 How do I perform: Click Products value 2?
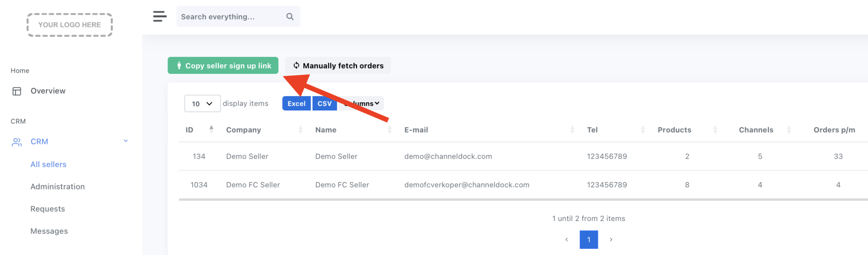[687, 156]
